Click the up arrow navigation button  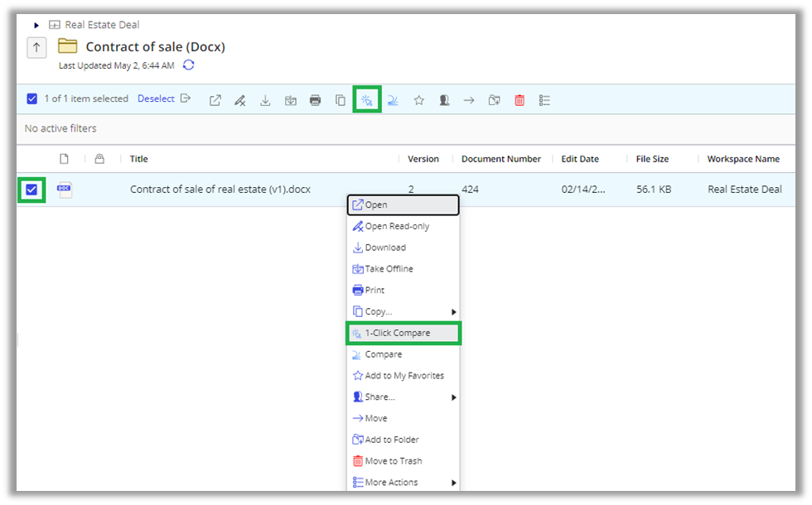[x=36, y=47]
